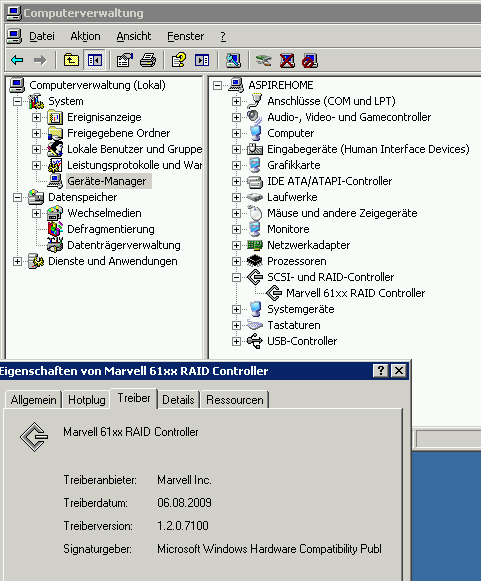Collapse the ASPIREHOME root node
Viewport: 481px width, 581px height.
click(x=218, y=86)
